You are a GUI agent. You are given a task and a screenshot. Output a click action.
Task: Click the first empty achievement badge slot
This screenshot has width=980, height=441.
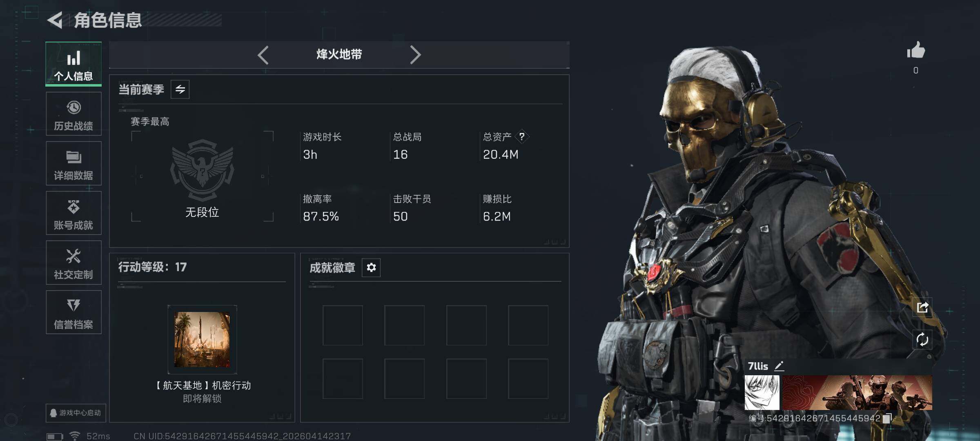[x=343, y=325]
